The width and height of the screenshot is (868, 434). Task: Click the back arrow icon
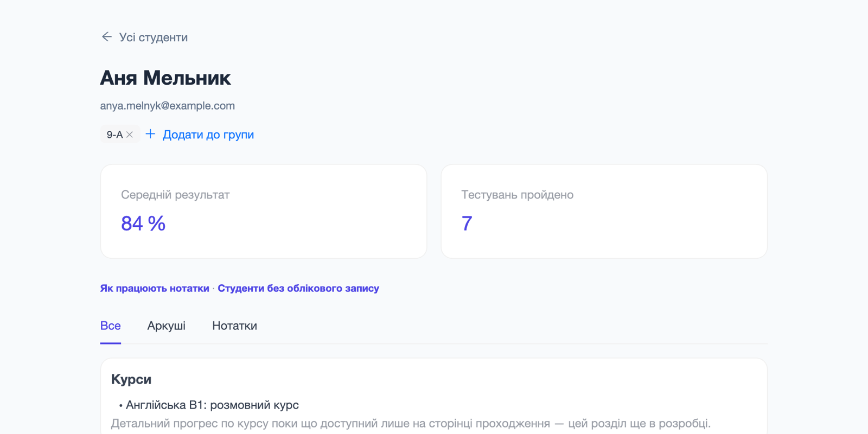pos(107,37)
